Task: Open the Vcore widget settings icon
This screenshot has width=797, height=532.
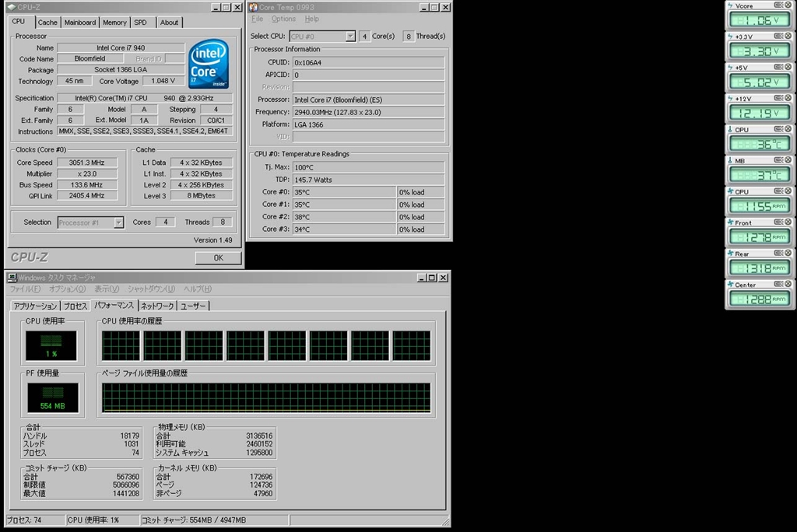Action: pyautogui.click(x=778, y=5)
